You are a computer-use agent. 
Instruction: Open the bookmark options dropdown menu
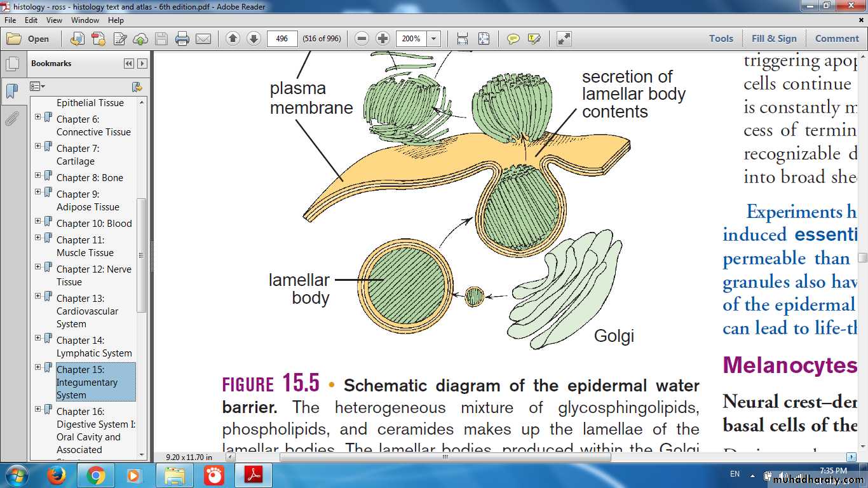point(37,86)
